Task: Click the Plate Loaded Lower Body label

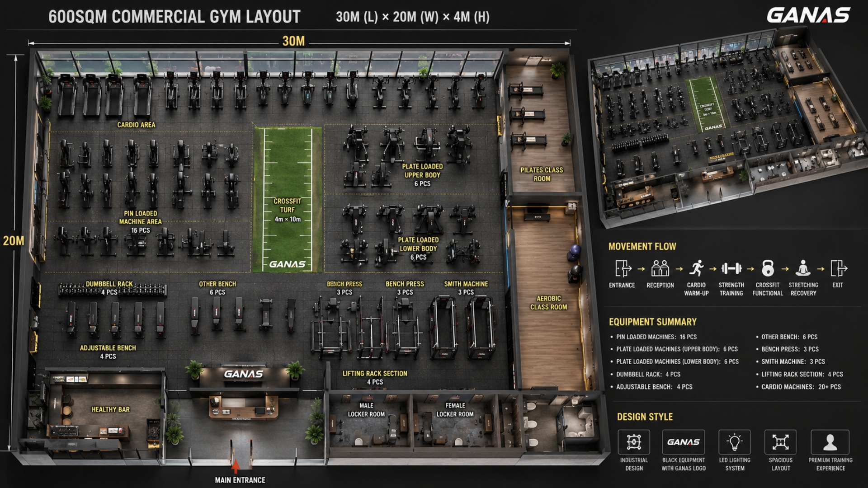Action: coord(418,249)
